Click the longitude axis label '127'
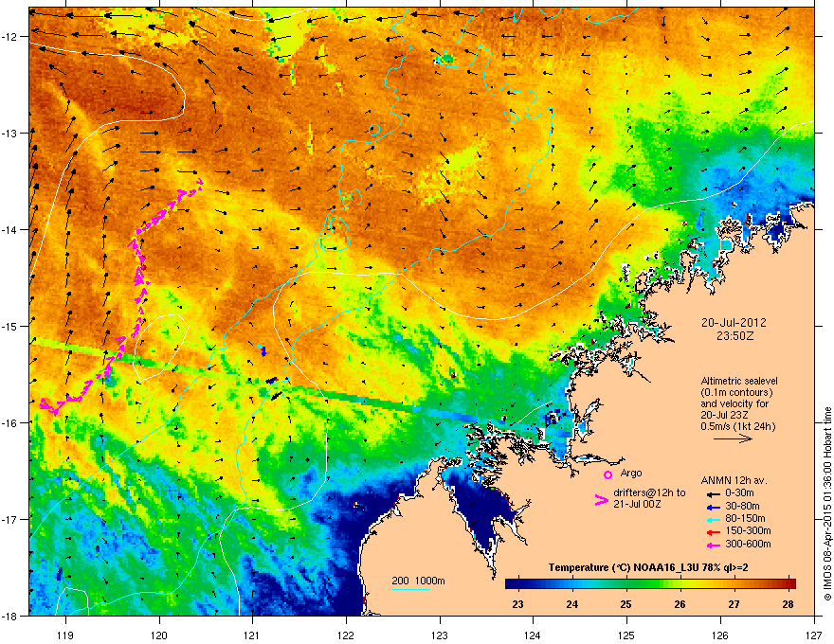Screen dimensions: 834x644 (x=814, y=635)
